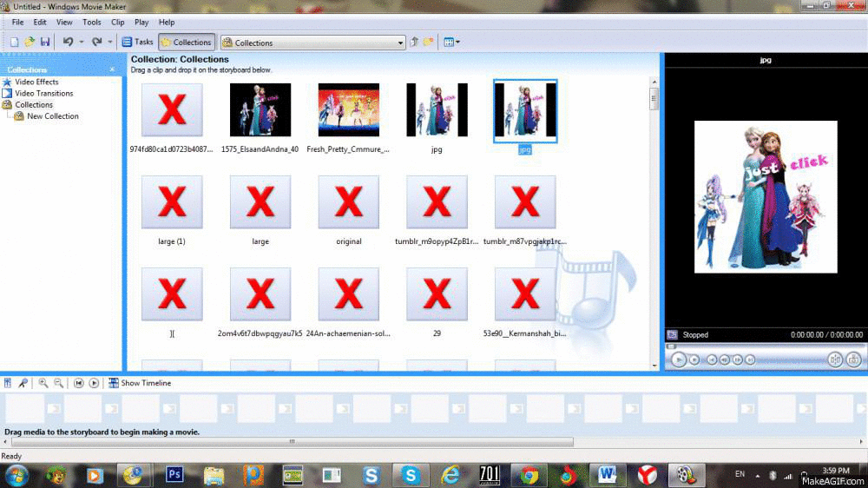Viewport: 868px width, 488px height.
Task: Select New Collection in the tree
Action: [x=52, y=115]
